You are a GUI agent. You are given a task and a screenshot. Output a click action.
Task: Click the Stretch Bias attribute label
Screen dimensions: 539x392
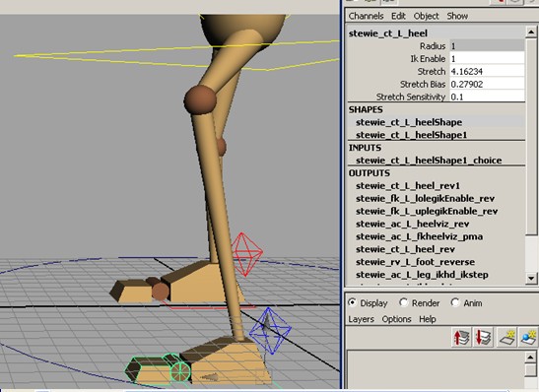(423, 84)
